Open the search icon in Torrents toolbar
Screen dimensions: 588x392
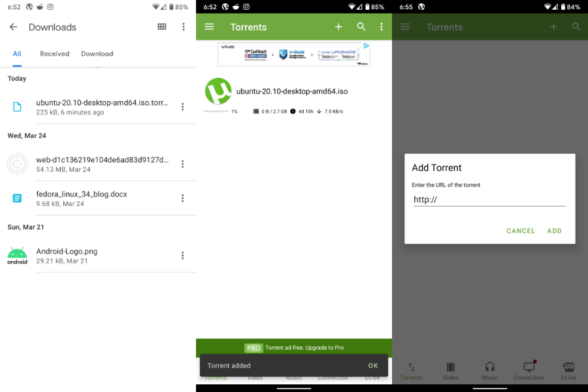pyautogui.click(x=361, y=27)
